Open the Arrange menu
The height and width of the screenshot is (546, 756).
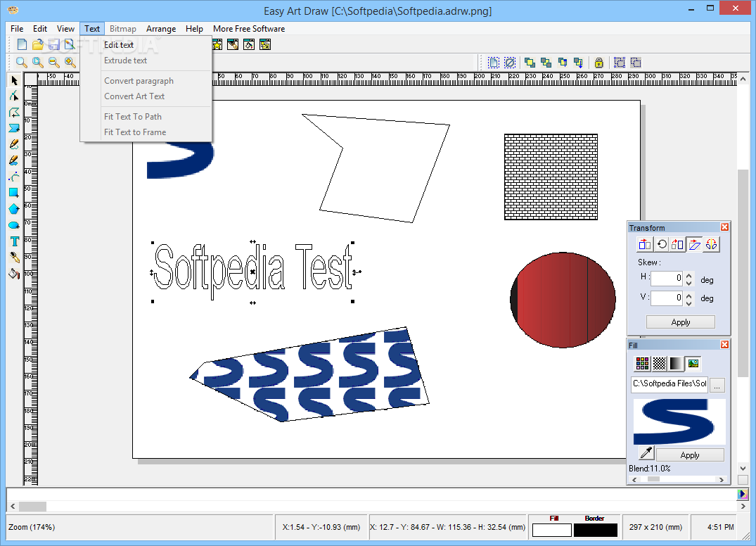click(x=161, y=29)
